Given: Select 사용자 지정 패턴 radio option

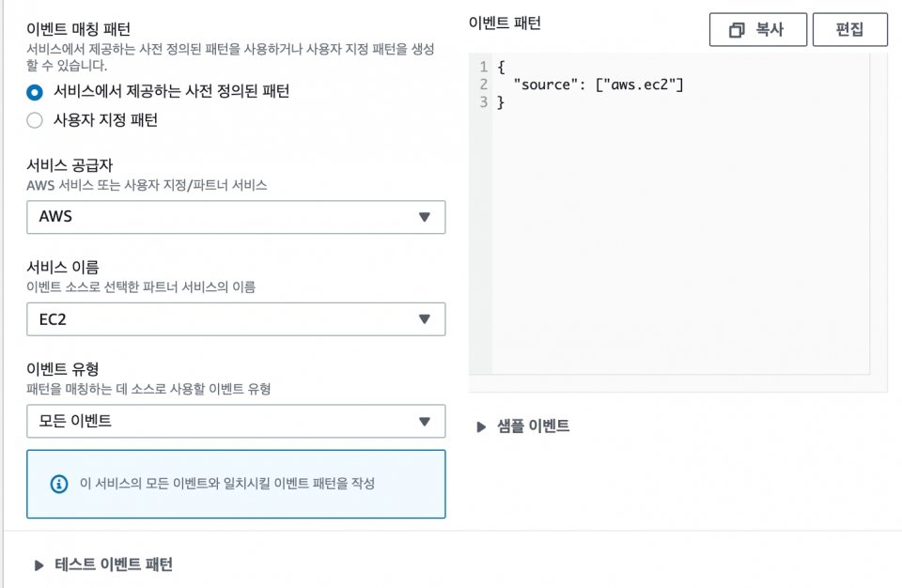Looking at the screenshot, I should tap(35, 120).
